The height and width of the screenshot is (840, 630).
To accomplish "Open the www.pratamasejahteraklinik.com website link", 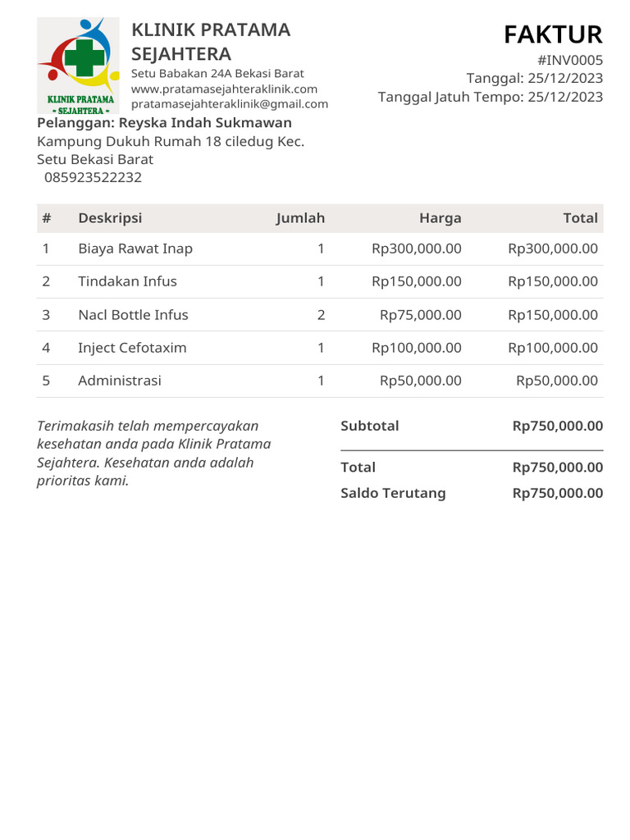I will click(x=224, y=89).
